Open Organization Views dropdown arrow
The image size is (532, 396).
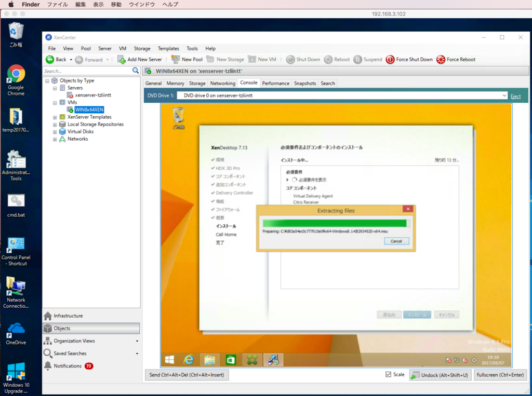tap(137, 341)
